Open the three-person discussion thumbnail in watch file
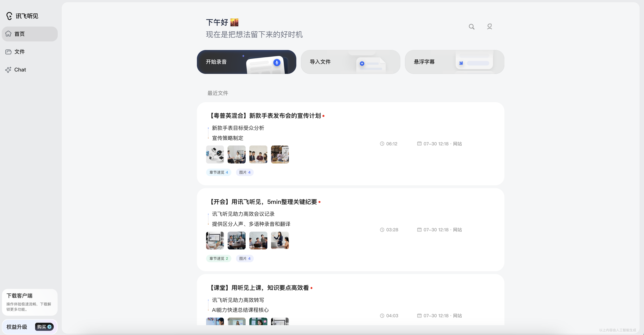This screenshot has height=335, width=644. (x=258, y=155)
